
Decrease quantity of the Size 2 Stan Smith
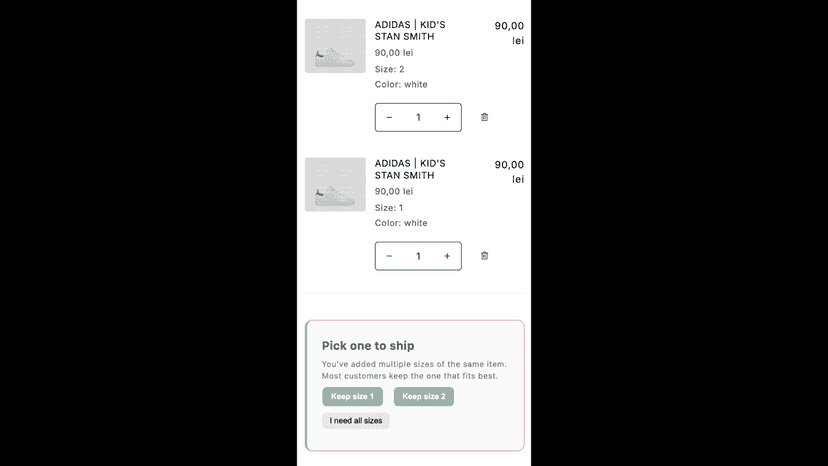[389, 117]
